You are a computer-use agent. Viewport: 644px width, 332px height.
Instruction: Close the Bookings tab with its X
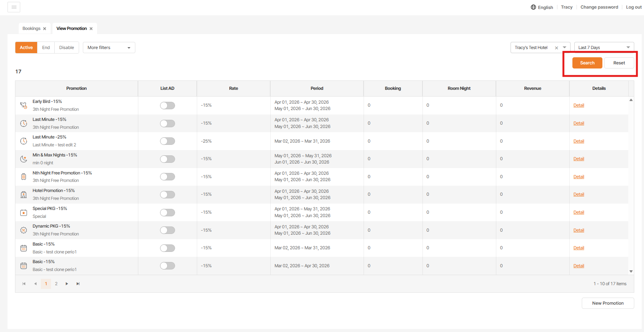pyautogui.click(x=45, y=29)
